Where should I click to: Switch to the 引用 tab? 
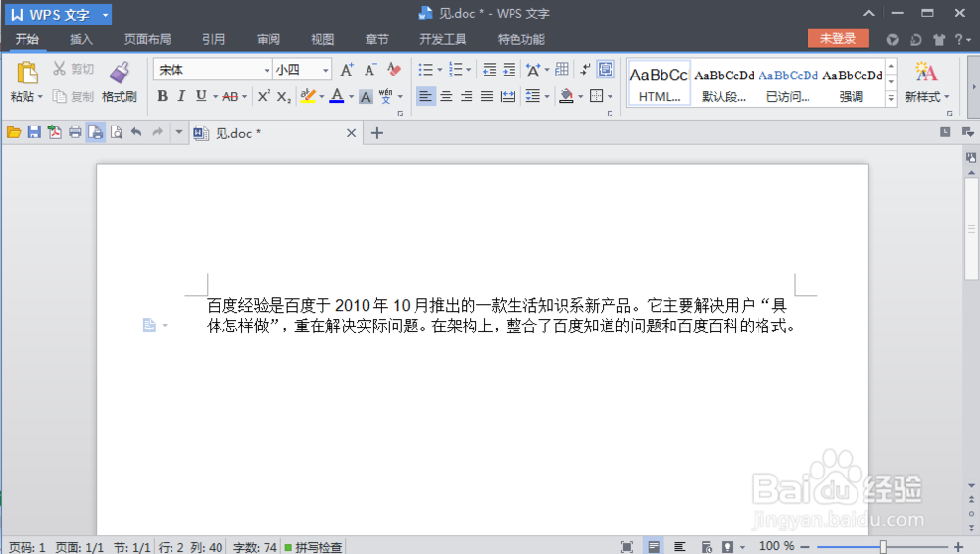213,39
